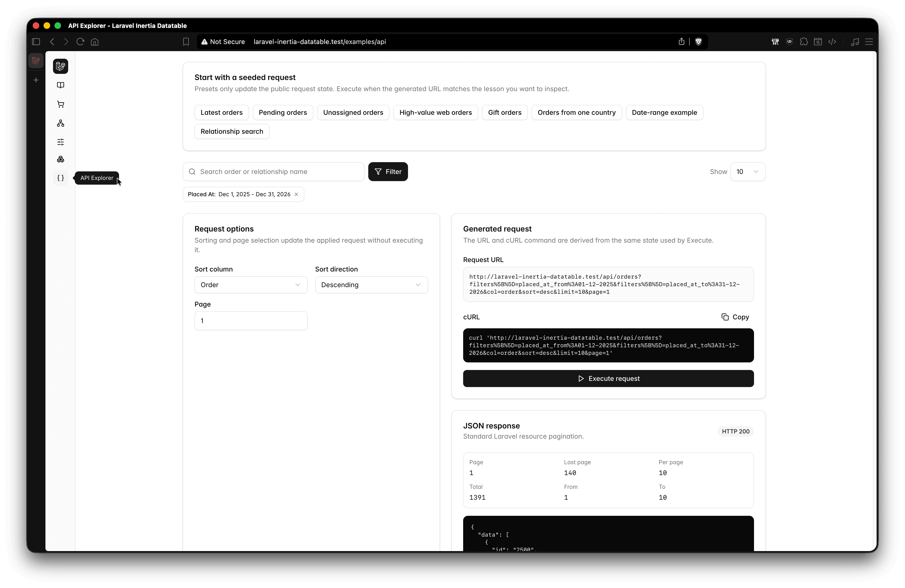Click the HTTP 200 status badge
Screen dimensions: 905x588
pos(735,431)
